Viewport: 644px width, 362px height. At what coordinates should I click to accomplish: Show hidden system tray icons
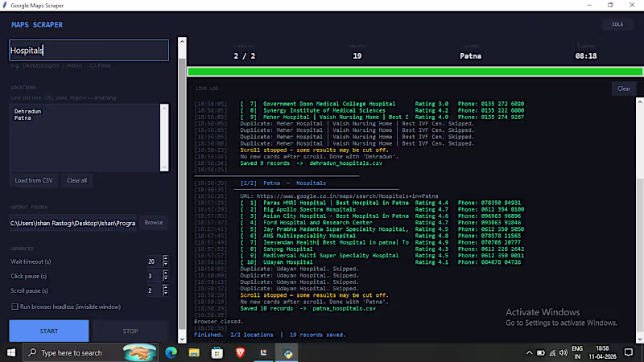[529, 352]
